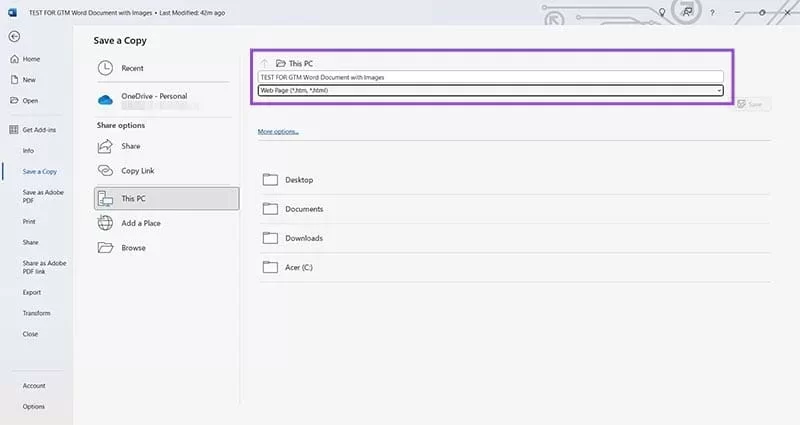Expand the Web Page file type dropdown
Image resolution: width=800 pixels, height=425 pixels.
click(x=719, y=91)
